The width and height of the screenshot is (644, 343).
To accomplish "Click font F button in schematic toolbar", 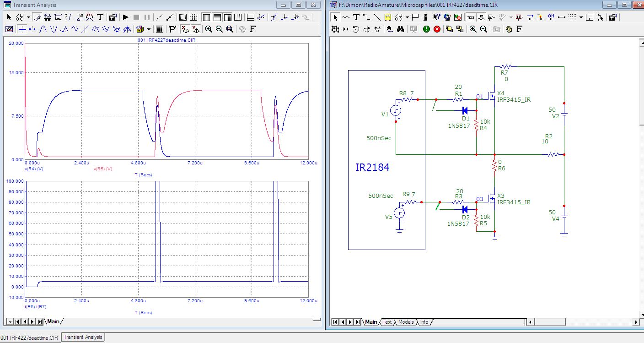I will 519,29.
